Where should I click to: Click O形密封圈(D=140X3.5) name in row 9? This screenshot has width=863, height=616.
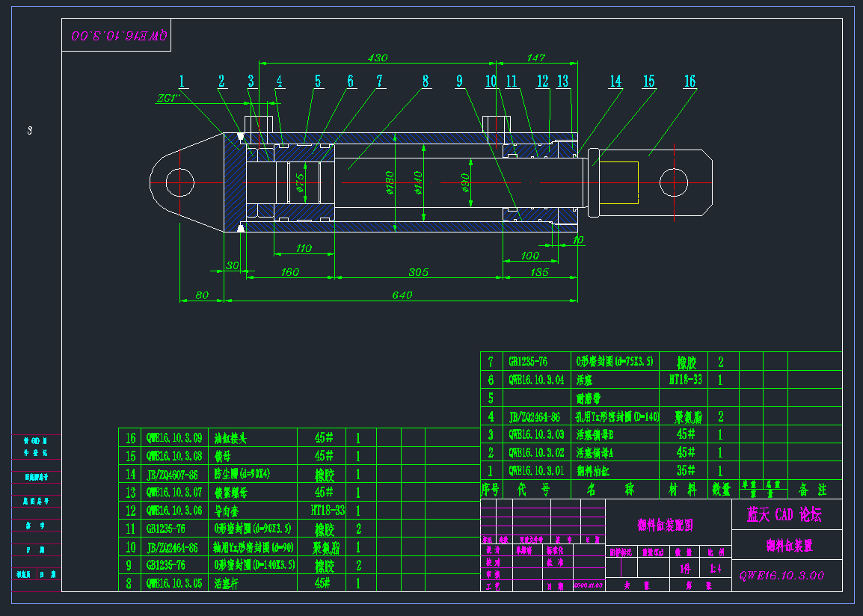[x=254, y=565]
